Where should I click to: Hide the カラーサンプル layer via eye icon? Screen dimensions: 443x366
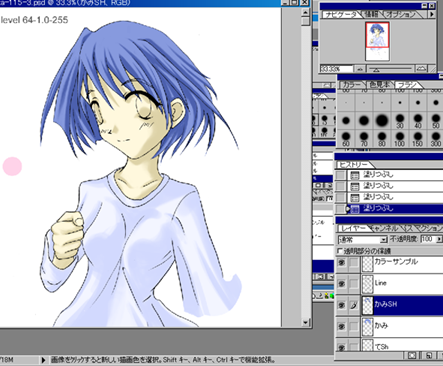[x=341, y=263]
